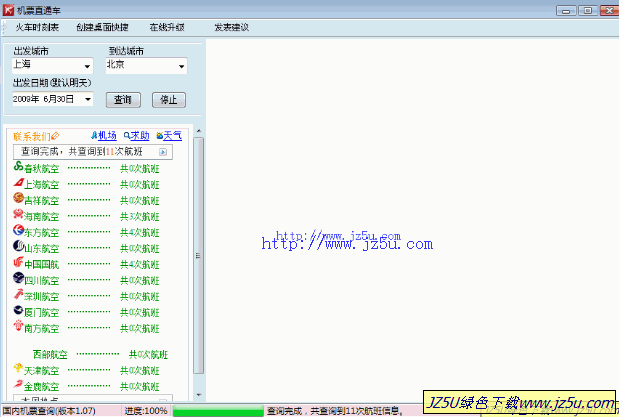Viewport: 619px width, 417px height.
Task: Click the Juneyao Airlines (吉祥航空) logo icon
Action: (x=18, y=198)
